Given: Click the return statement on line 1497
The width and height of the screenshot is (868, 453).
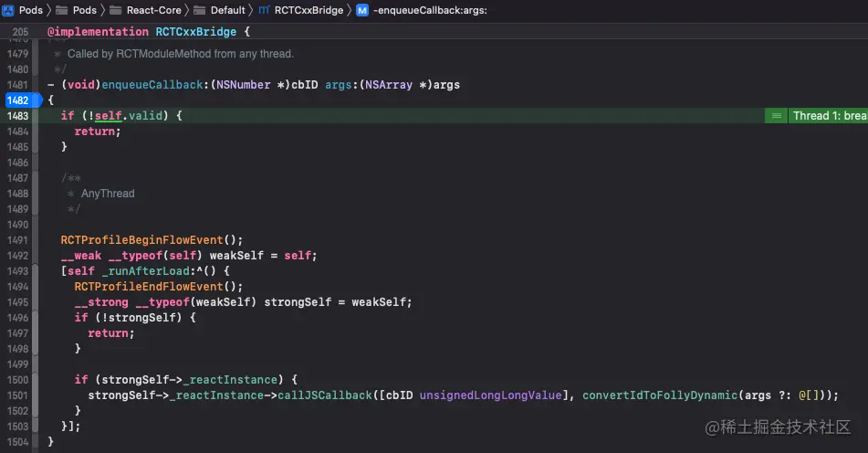Looking at the screenshot, I should pyautogui.click(x=110, y=332).
